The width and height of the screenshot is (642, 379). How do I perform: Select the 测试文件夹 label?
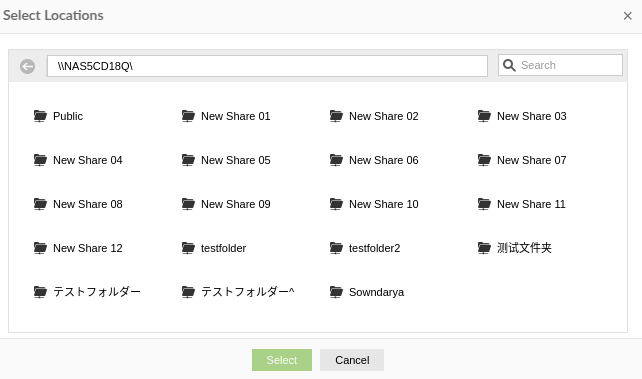point(524,248)
